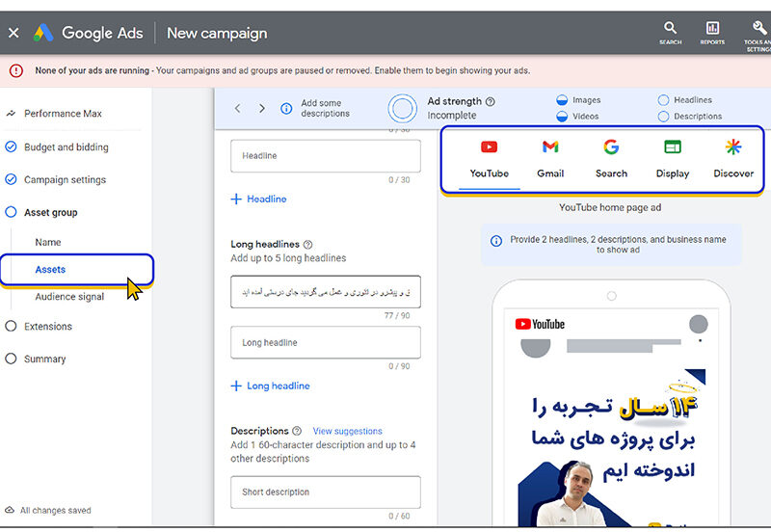Click the Videos status indicator
Screen dimensions: 771x532
point(562,117)
